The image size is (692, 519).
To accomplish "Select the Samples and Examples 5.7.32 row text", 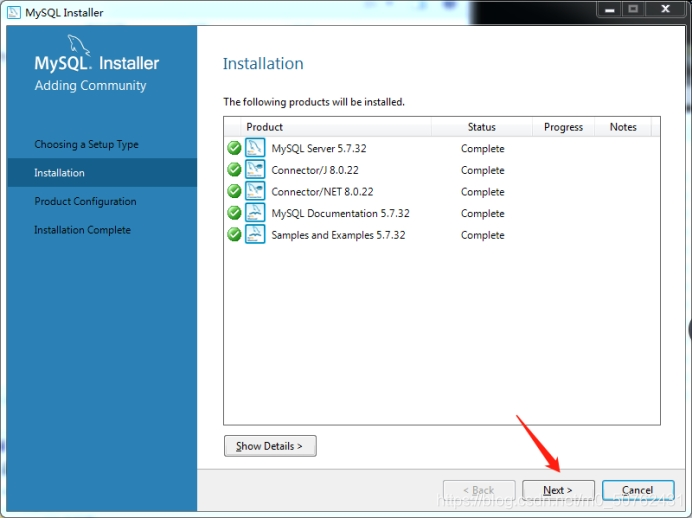I will [338, 235].
